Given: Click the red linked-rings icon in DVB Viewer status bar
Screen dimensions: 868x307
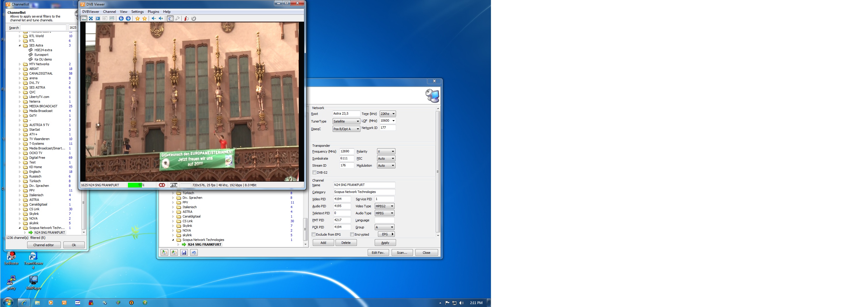Looking at the screenshot, I should coord(162,185).
